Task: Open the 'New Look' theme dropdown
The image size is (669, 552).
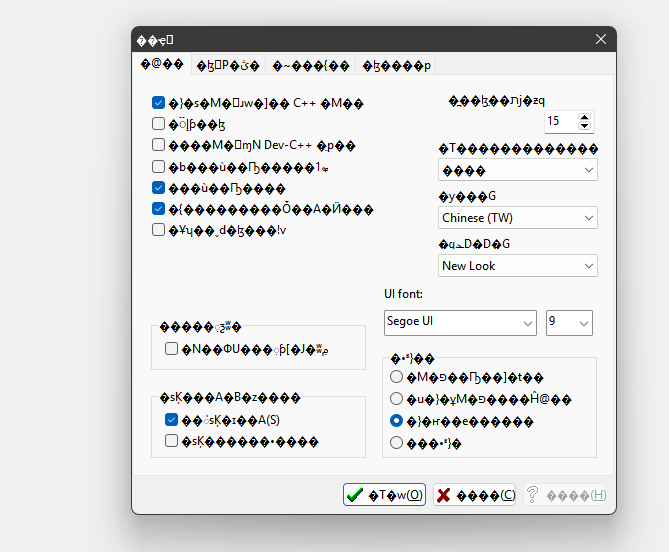Action: 518,265
